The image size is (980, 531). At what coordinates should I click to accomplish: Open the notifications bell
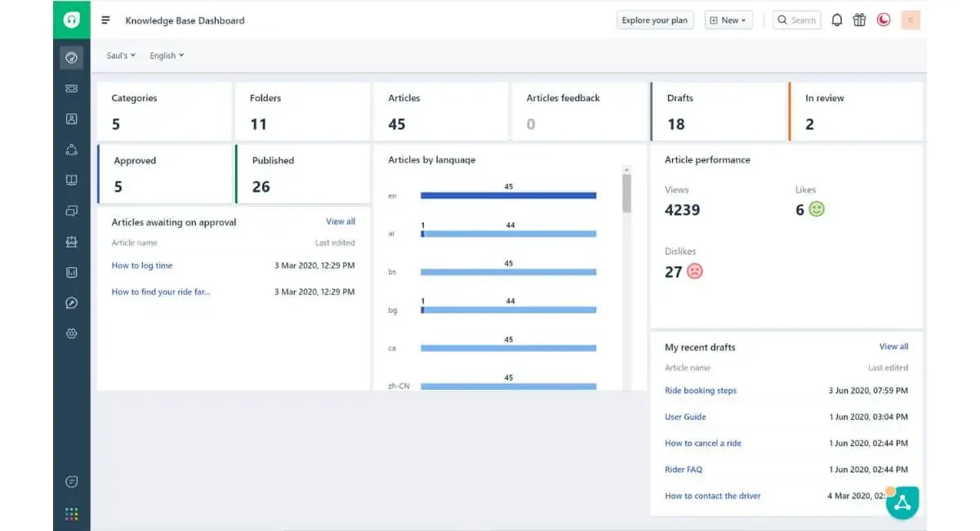coord(837,20)
